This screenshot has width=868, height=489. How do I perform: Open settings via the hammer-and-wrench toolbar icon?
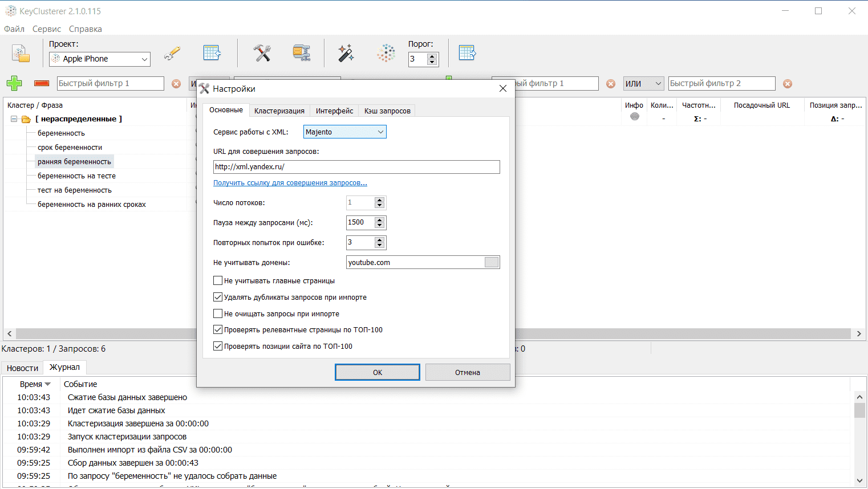(262, 53)
